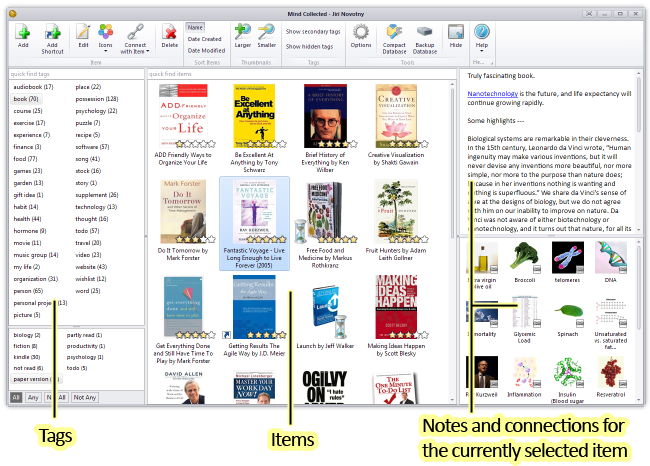The height and width of the screenshot is (466, 650).
Task: Select the possession (128) tag
Action: tap(97, 99)
